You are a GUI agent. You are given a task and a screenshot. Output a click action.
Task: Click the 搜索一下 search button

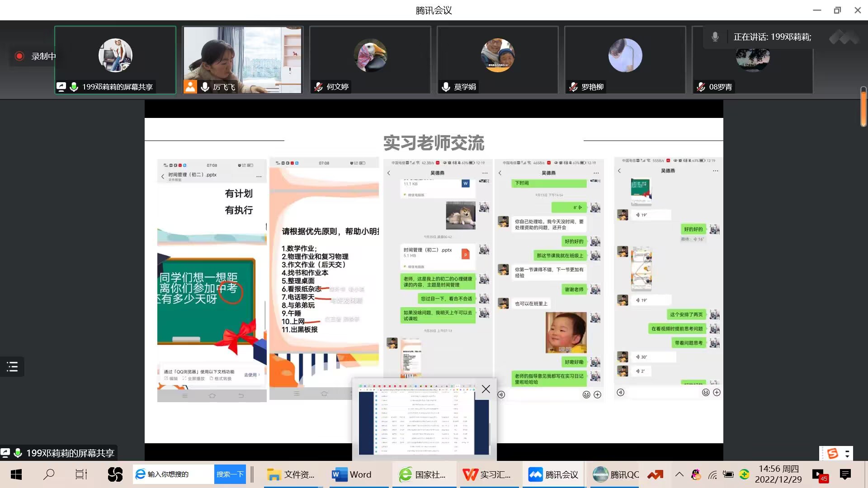(230, 474)
